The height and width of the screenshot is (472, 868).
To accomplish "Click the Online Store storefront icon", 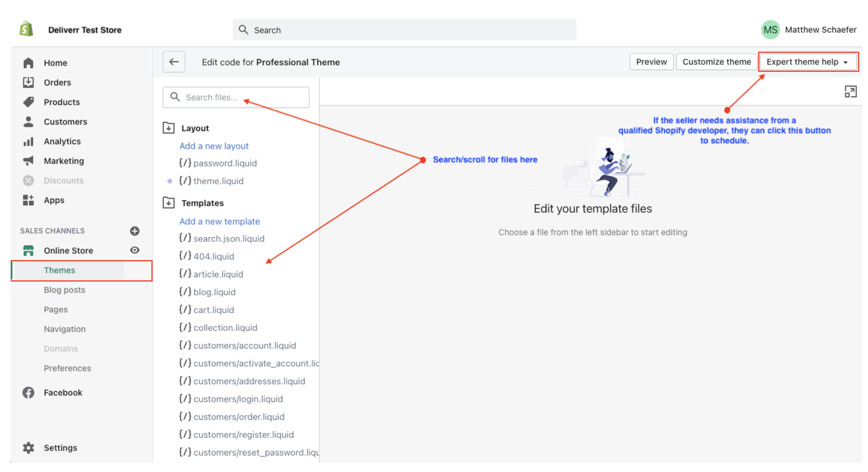I will [x=28, y=251].
